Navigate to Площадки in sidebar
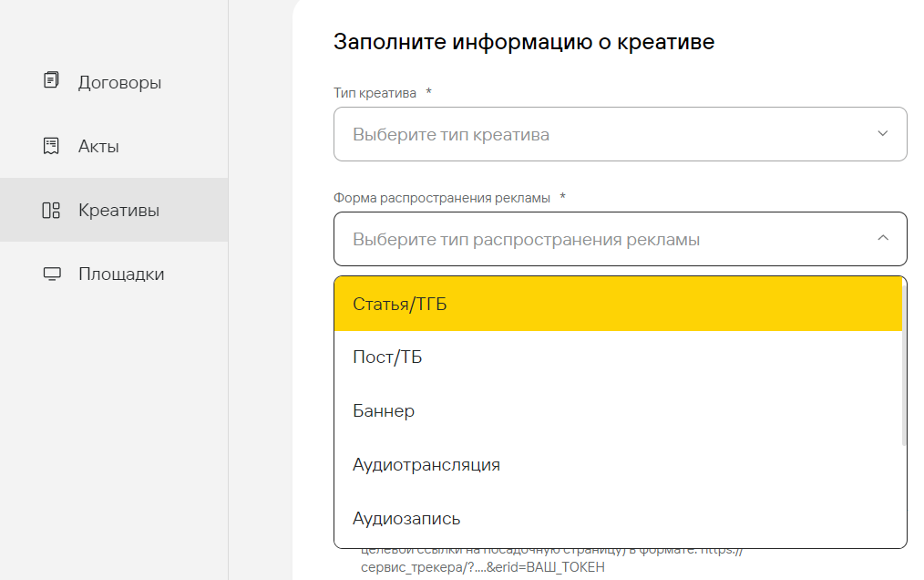 click(x=121, y=274)
